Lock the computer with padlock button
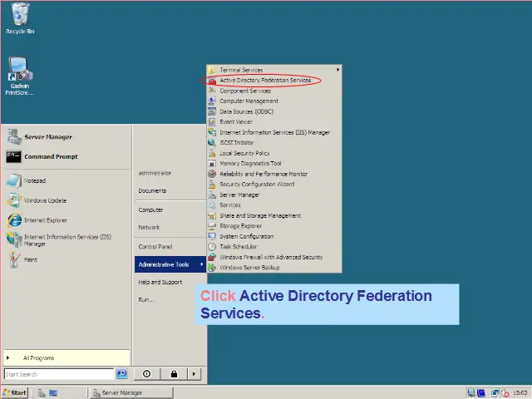The width and height of the screenshot is (532, 399). (x=174, y=374)
